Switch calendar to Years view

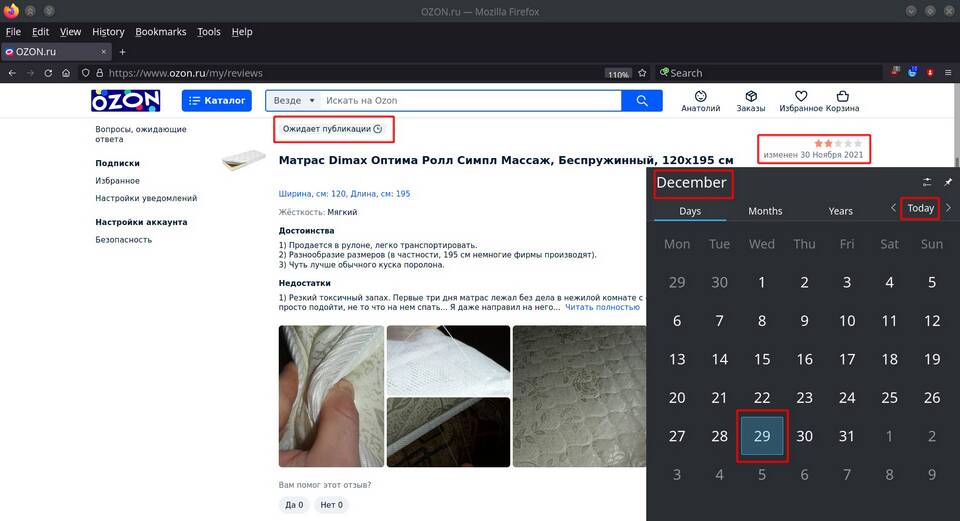pos(840,211)
